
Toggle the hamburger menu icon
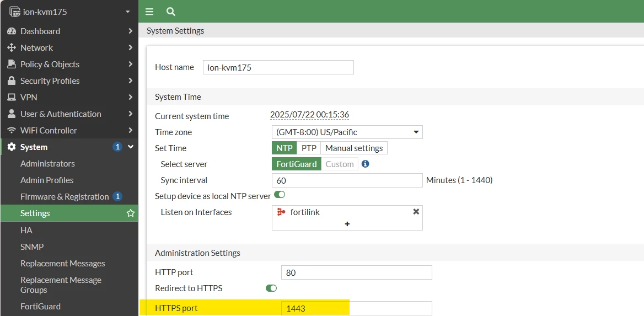pyautogui.click(x=149, y=12)
